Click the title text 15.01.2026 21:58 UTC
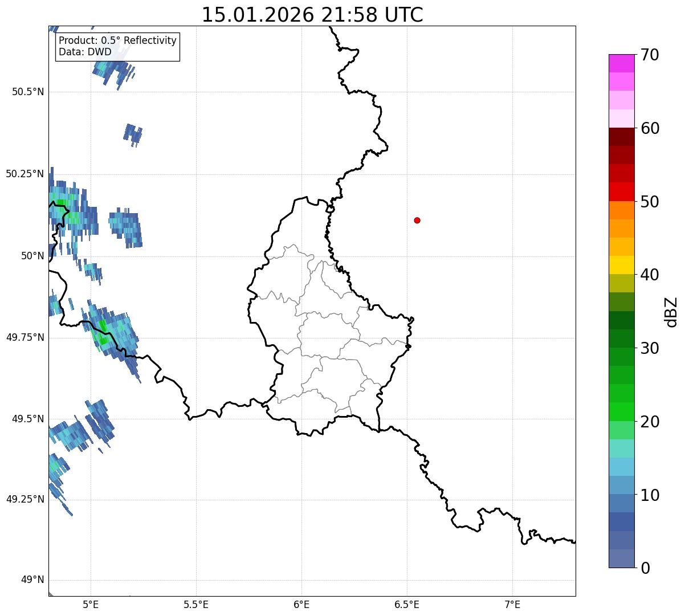 (x=312, y=15)
